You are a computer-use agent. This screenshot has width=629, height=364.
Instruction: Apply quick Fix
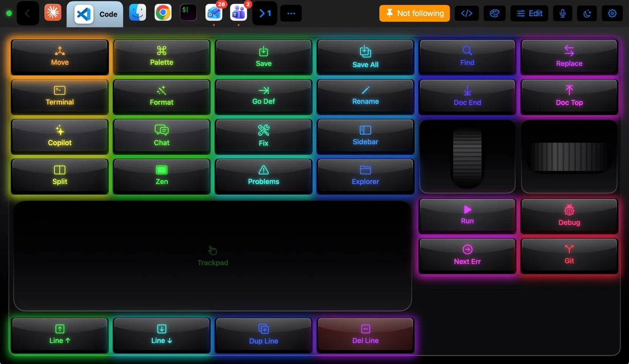[263, 136]
